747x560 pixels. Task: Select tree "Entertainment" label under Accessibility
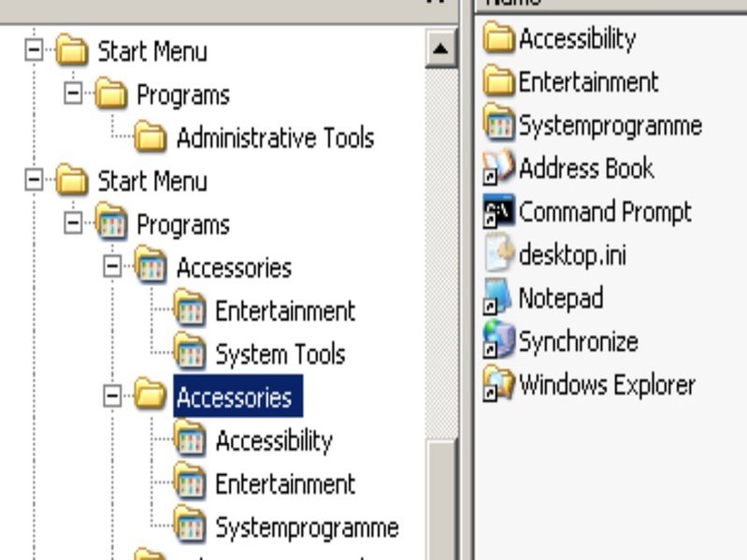click(285, 484)
